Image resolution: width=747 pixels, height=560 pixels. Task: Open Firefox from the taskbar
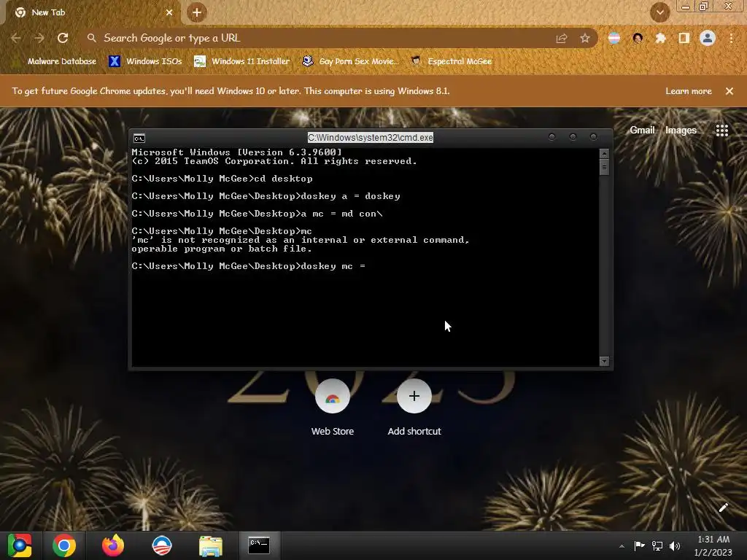click(x=113, y=545)
